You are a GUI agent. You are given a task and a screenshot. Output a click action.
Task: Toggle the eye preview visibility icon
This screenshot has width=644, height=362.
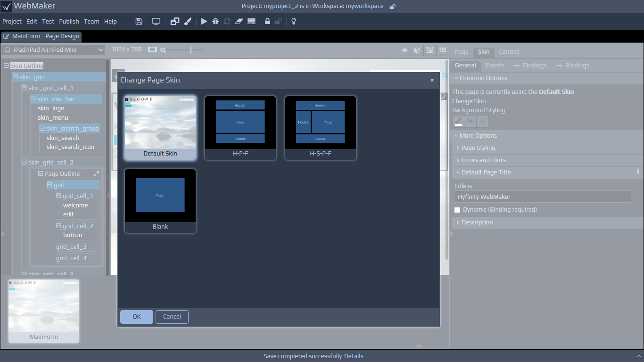pyautogui.click(x=404, y=50)
